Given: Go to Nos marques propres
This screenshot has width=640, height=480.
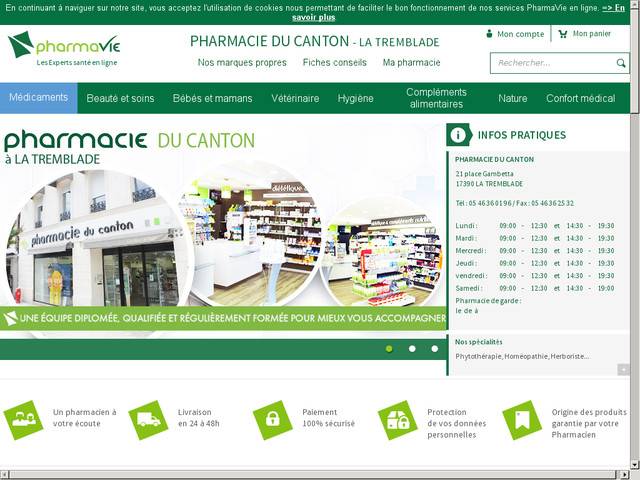Looking at the screenshot, I should [242, 62].
